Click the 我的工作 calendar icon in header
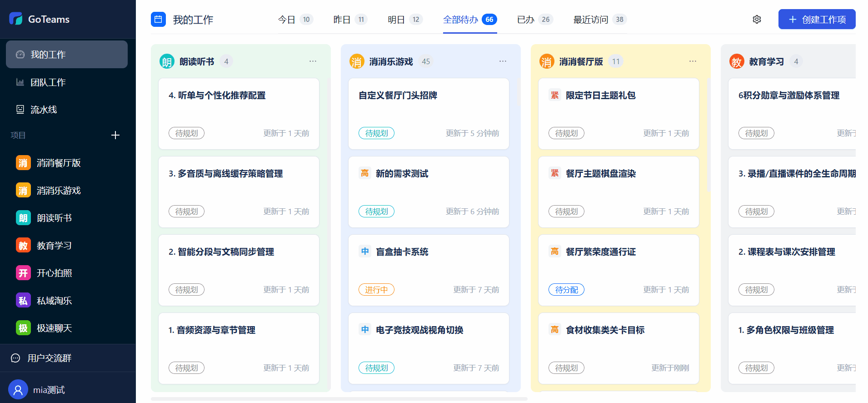Viewport: 868px width, 403px height. (158, 19)
